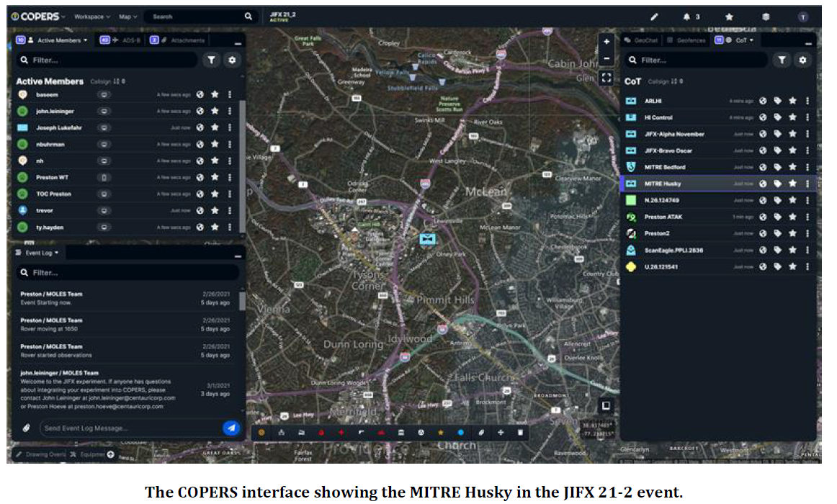Viewport: 837px width, 504px height.
Task: Open the pencil edit tool in header
Action: point(655,17)
